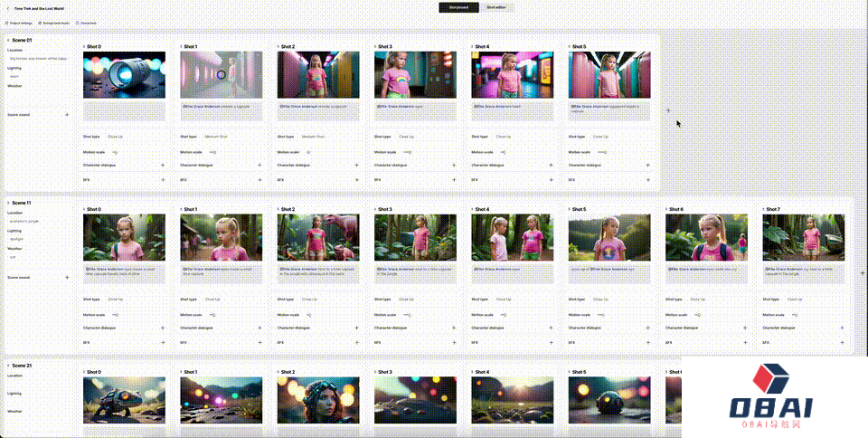Open the Characters panel

tap(87, 23)
